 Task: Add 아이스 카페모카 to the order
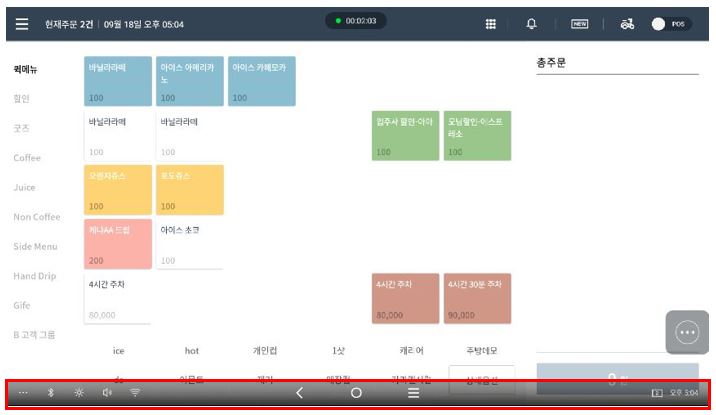click(262, 81)
